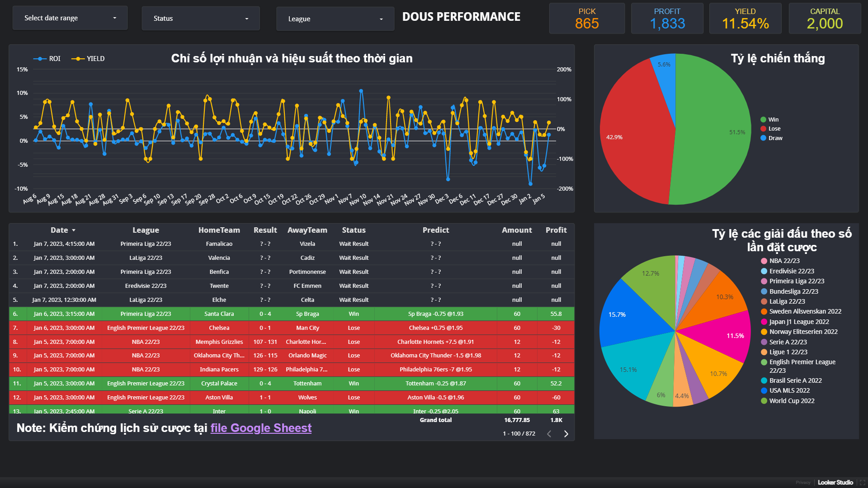Screen dimensions: 868x488
Task: Click the Looker Studio logo
Action: click(835, 483)
